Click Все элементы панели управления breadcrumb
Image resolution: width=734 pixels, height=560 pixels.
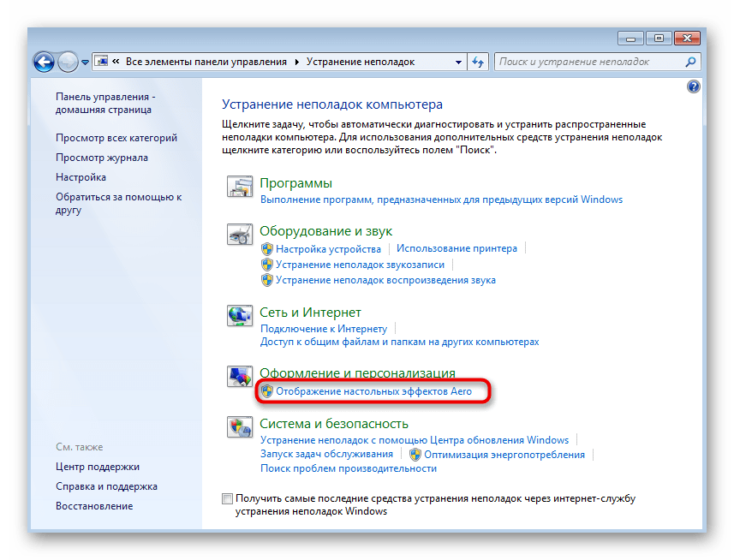[206, 62]
